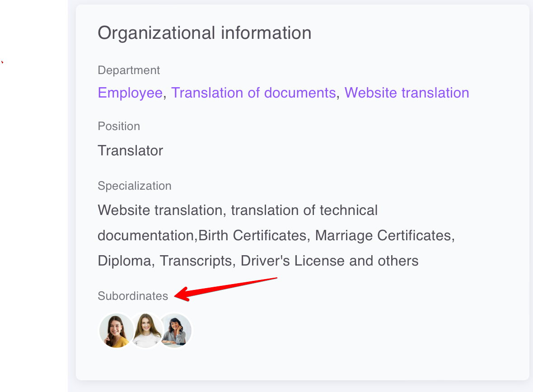The width and height of the screenshot is (533, 392).
Task: Click the specialization line starting 'Website translation, translation'
Action: pyautogui.click(x=238, y=210)
